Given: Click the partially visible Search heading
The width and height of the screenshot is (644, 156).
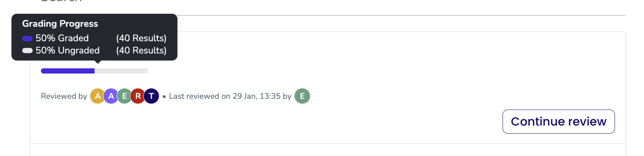Looking at the screenshot, I should [61, 1].
